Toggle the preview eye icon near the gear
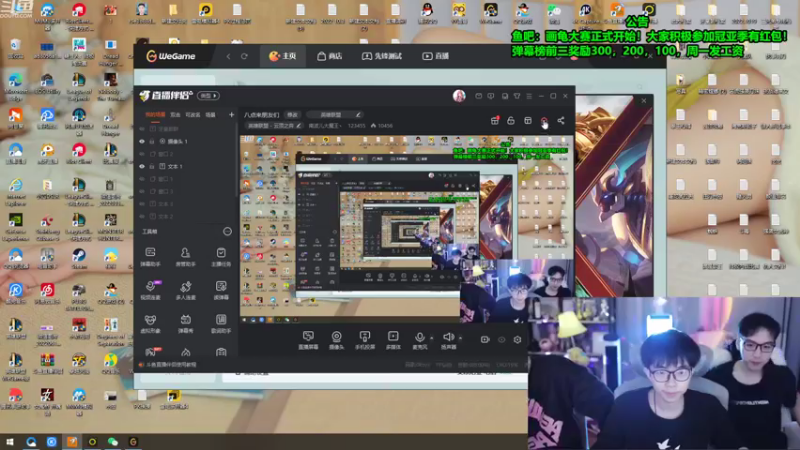 pyautogui.click(x=502, y=339)
